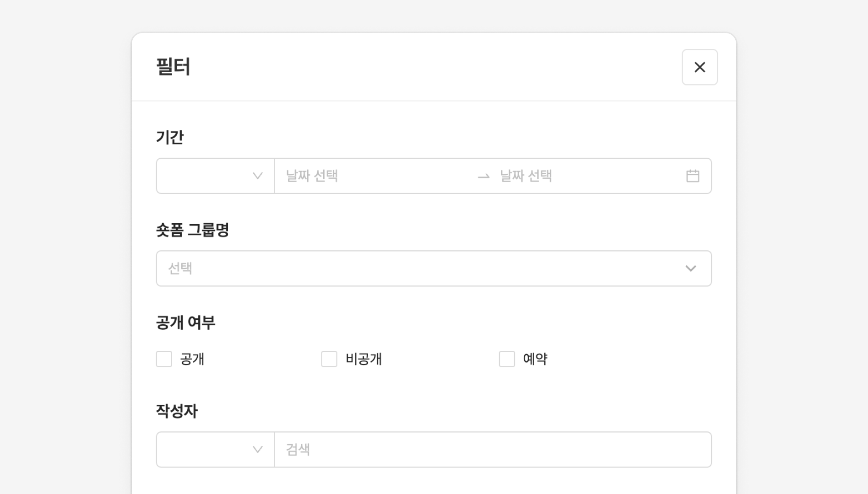Screen dimensions: 868x494
Task: Click the 예약 checkbox label text
Action: 535,359
